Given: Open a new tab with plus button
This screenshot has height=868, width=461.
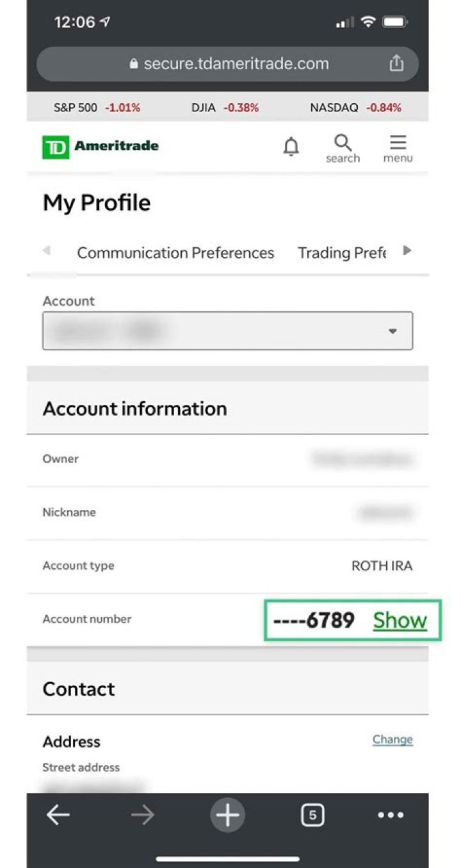Looking at the screenshot, I should point(227,815).
